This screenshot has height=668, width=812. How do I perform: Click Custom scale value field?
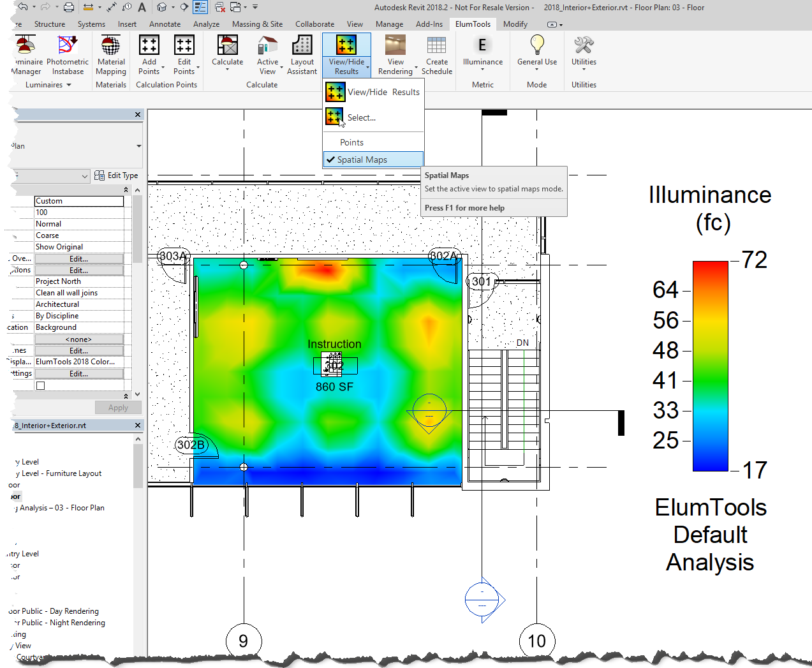[x=79, y=201]
